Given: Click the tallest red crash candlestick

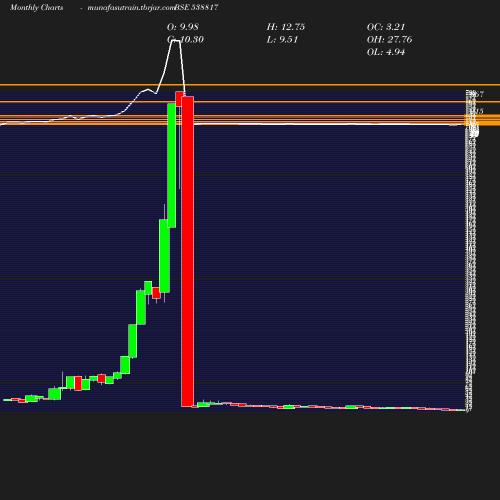Looking at the screenshot, I should [x=187, y=251].
